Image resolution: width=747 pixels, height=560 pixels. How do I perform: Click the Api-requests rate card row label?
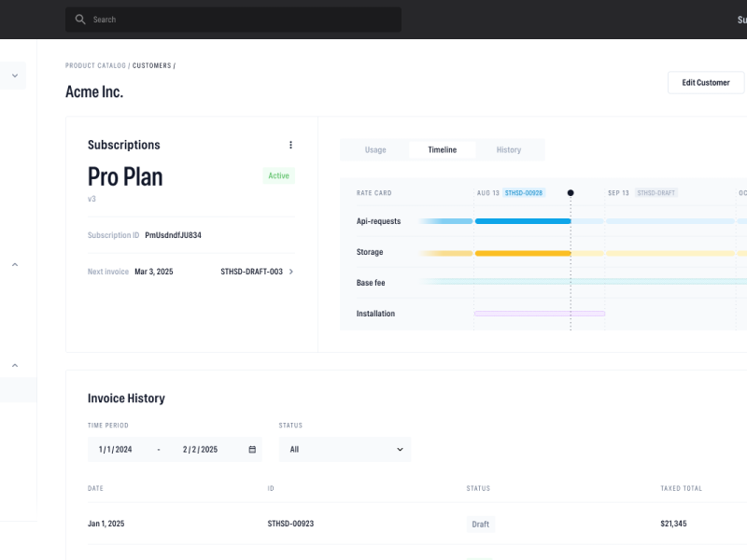tap(379, 221)
